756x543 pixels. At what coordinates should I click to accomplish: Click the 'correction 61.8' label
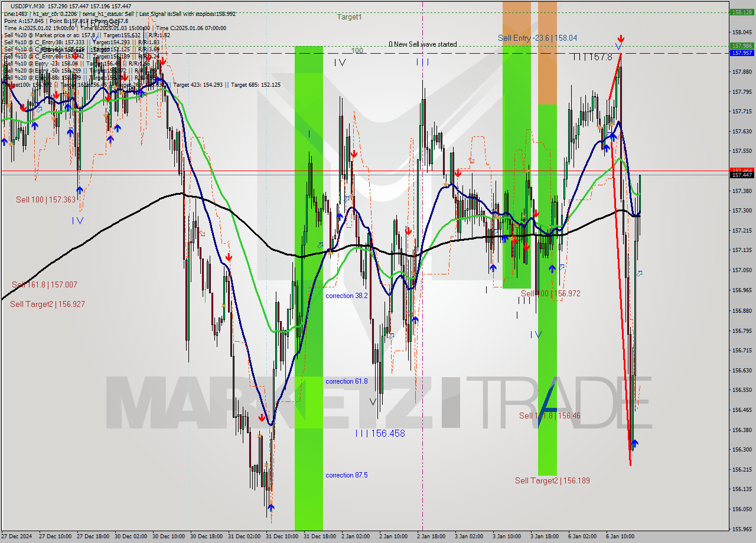click(347, 381)
